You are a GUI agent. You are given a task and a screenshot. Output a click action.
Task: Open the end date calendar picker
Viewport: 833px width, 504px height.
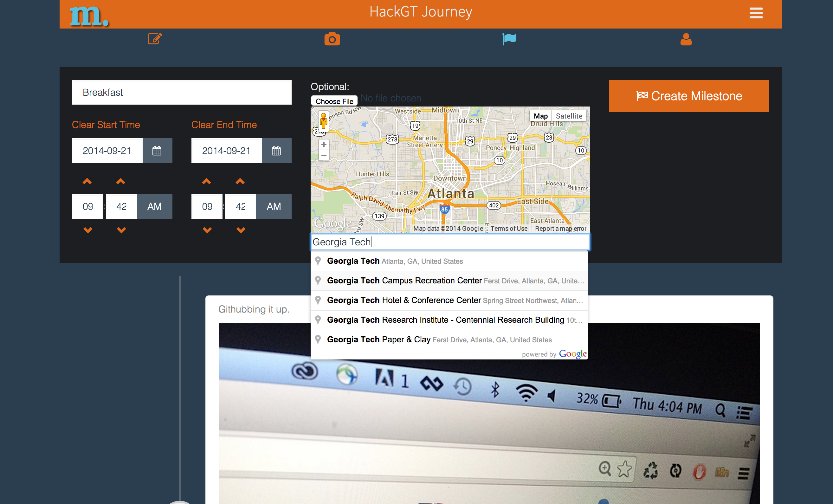[276, 151]
